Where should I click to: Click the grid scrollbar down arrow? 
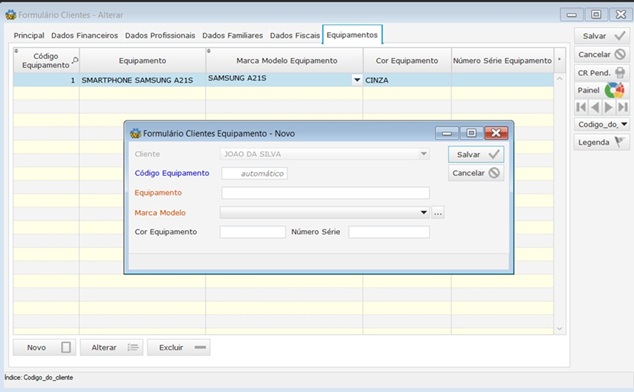[560, 328]
